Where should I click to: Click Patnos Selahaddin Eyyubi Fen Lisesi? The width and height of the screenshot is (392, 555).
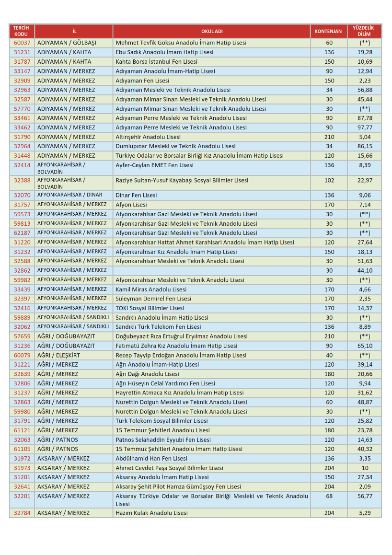(163, 439)
